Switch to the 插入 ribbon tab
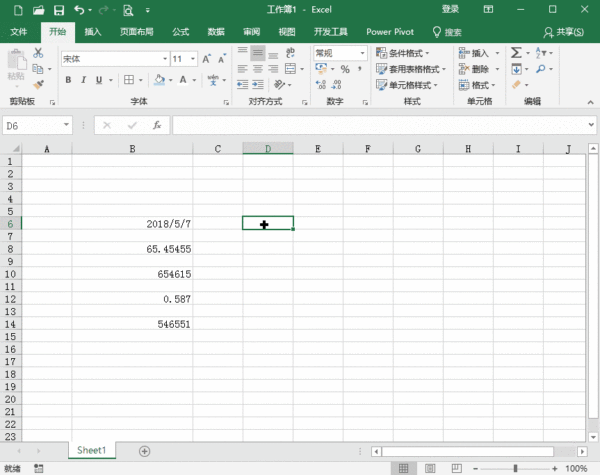This screenshot has height=475, width=600. click(93, 32)
